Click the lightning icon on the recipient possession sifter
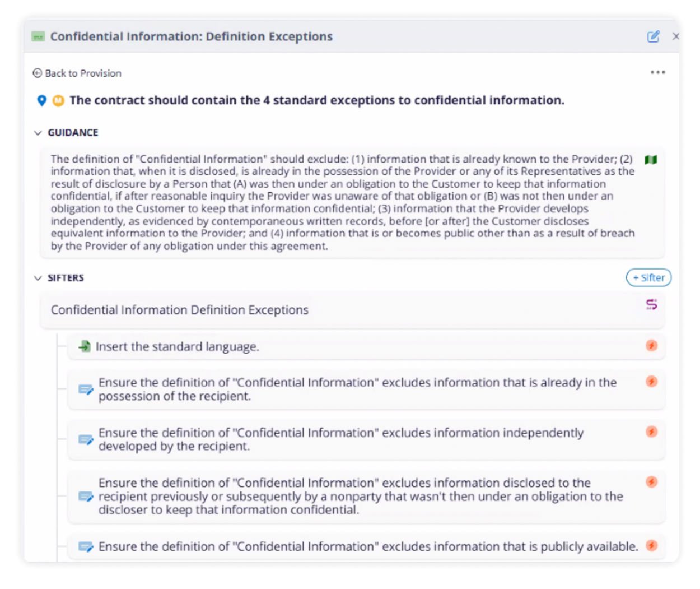 tap(651, 382)
